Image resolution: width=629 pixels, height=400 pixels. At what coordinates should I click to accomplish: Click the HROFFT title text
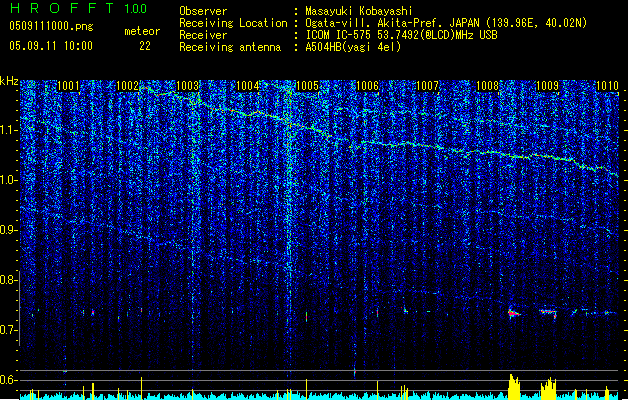click(x=62, y=8)
